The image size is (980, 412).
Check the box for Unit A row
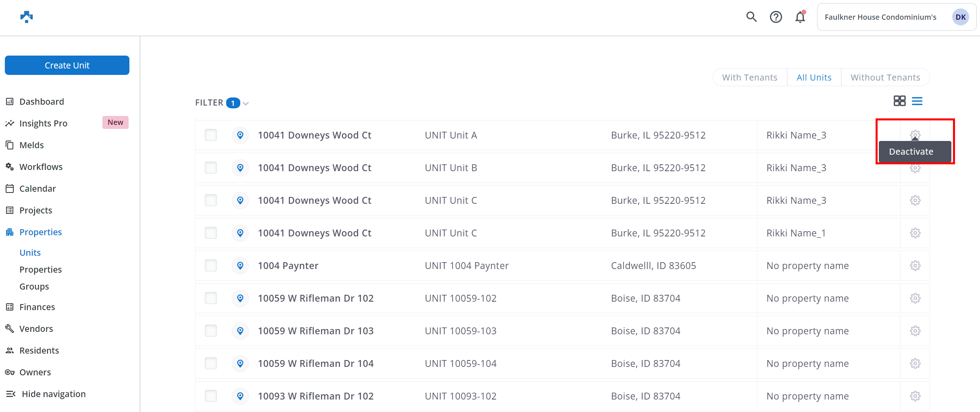click(211, 135)
